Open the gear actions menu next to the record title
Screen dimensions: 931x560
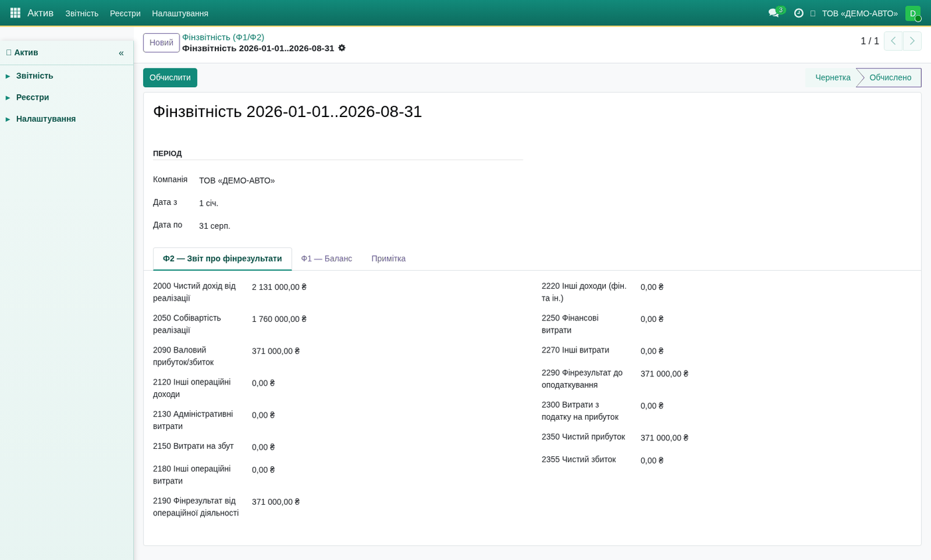(x=342, y=48)
